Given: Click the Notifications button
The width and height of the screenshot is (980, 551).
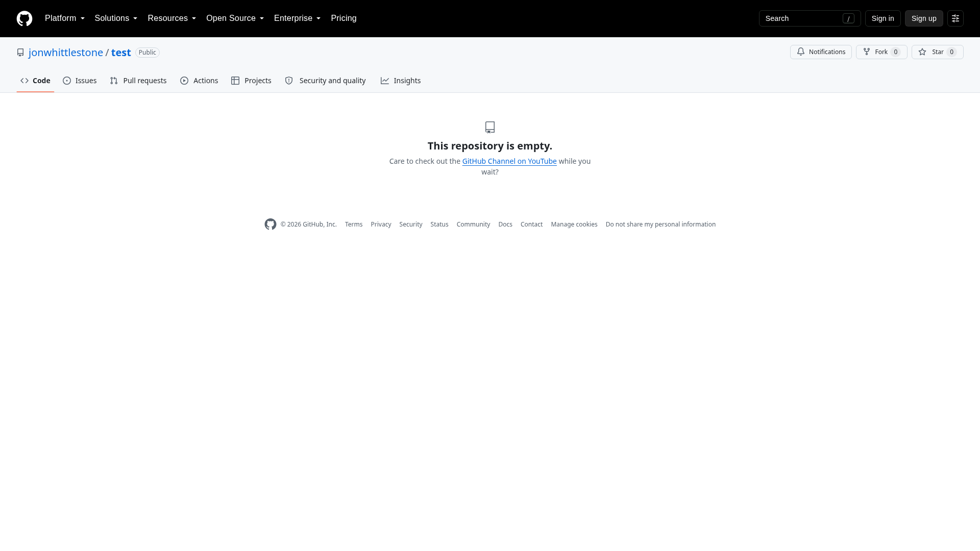Looking at the screenshot, I should 821,52.
